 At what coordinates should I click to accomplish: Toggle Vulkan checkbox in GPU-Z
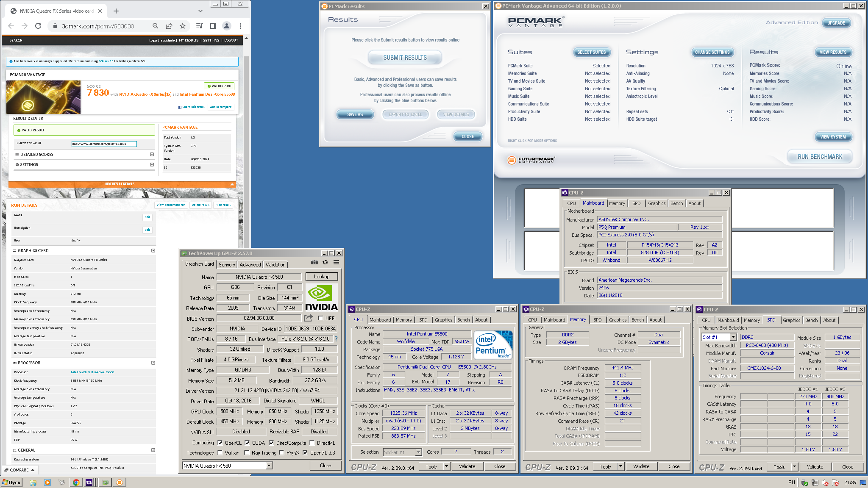pos(220,452)
